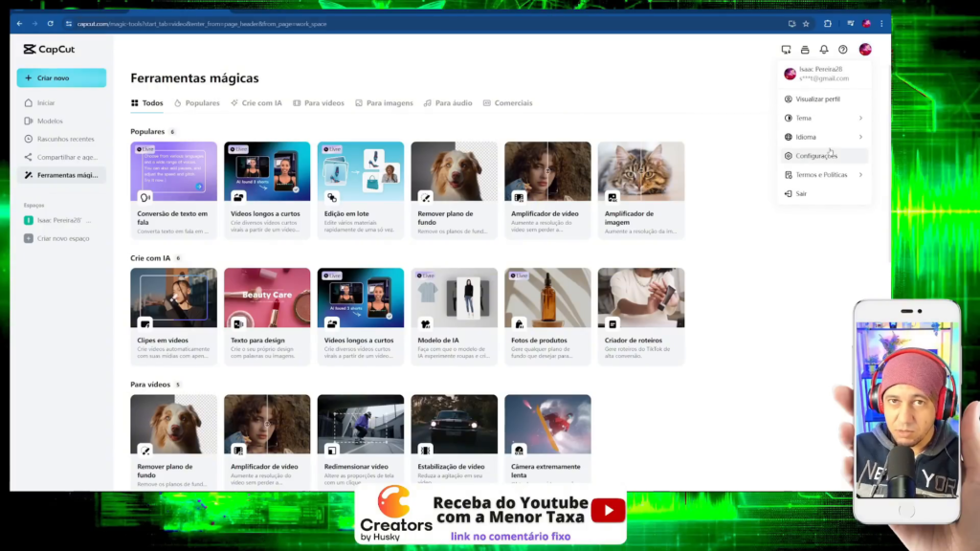The height and width of the screenshot is (551, 980).
Task: Click the stacked layers icon beside the bell
Action: 805,50
